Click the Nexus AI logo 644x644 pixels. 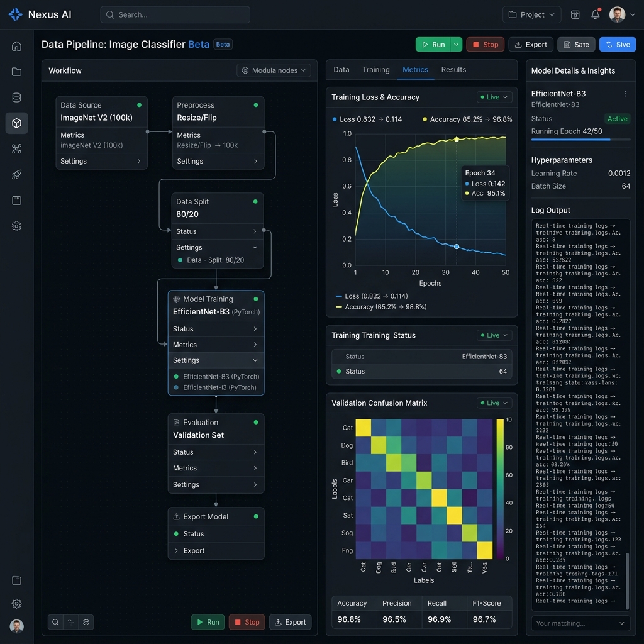[x=16, y=14]
